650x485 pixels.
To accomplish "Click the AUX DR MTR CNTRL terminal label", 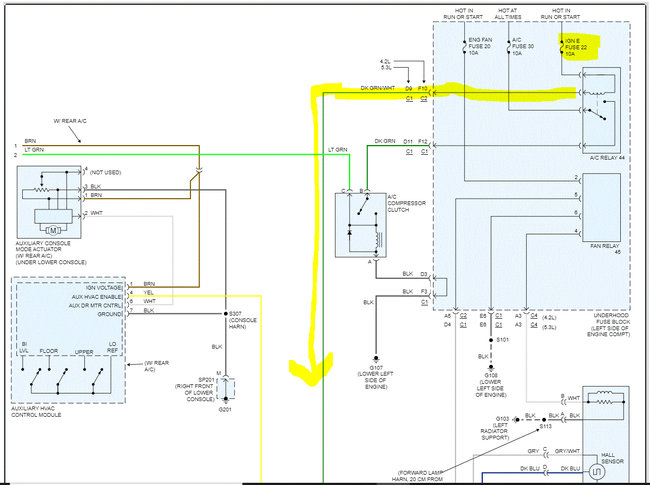I will point(95,306).
